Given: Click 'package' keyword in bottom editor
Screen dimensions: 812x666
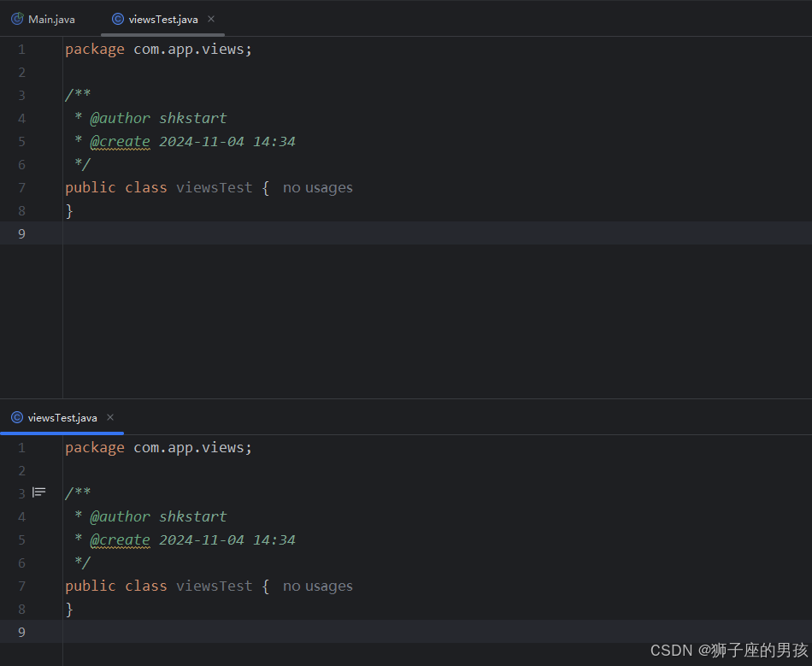Looking at the screenshot, I should [x=95, y=447].
